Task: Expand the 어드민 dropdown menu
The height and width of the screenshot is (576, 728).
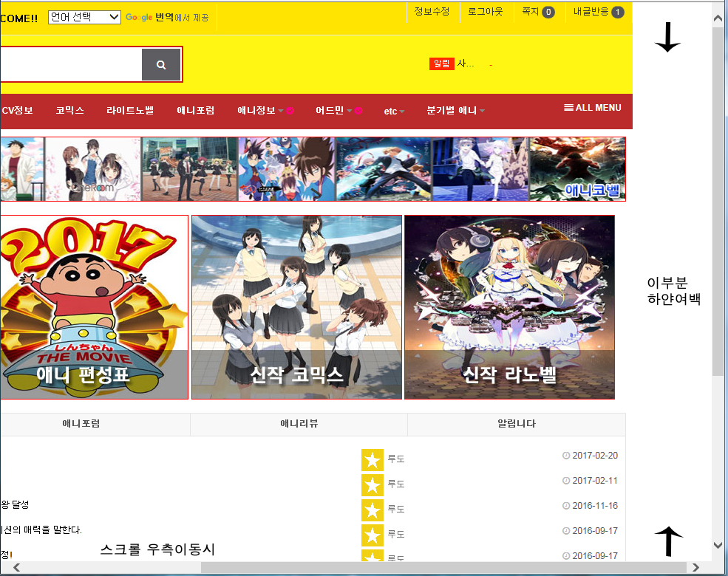Action: [333, 110]
